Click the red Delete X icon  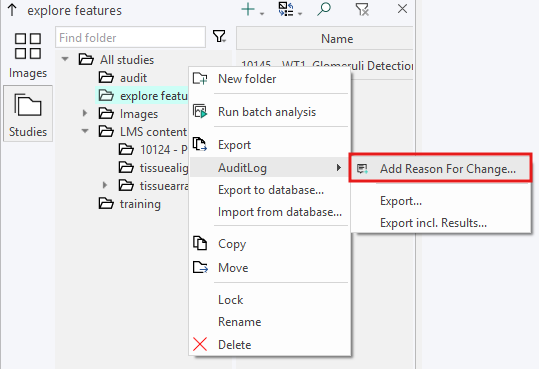pos(200,344)
